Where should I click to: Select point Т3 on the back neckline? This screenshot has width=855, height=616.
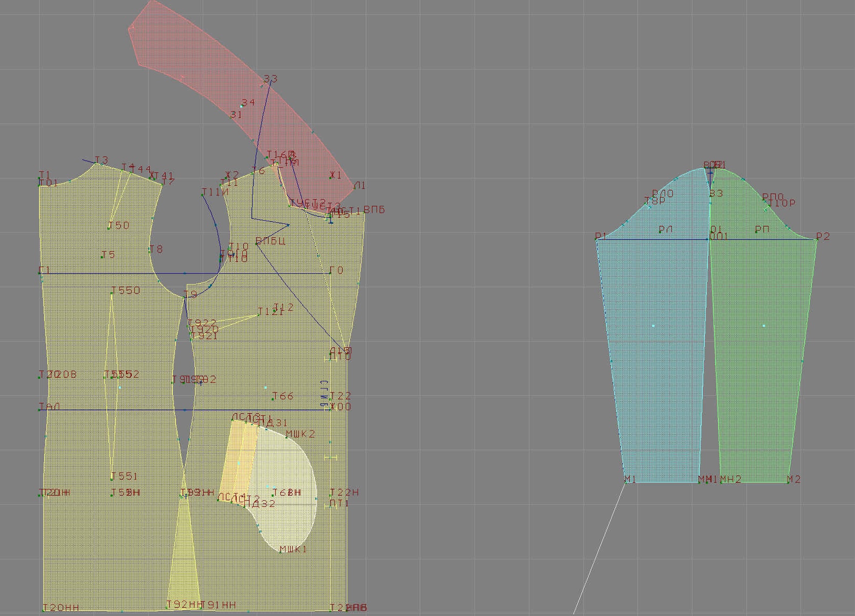pos(96,164)
